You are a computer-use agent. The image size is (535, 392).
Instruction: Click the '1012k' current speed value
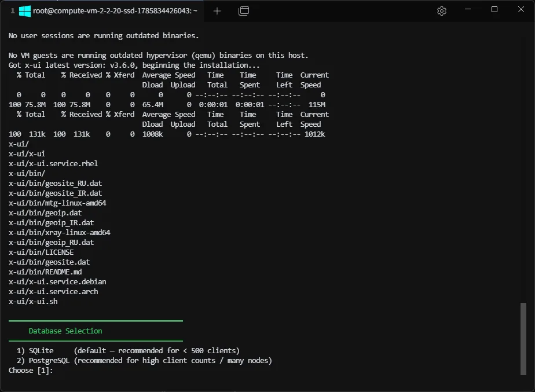tap(314, 134)
